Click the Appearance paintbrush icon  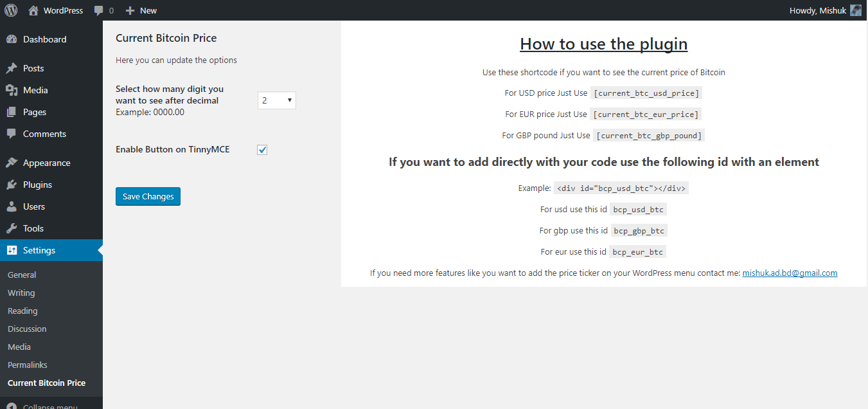click(x=12, y=163)
